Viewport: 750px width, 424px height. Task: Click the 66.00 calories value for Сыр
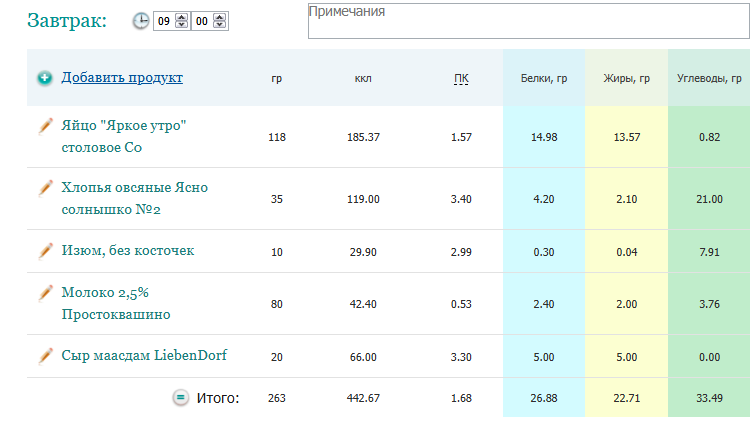click(363, 357)
